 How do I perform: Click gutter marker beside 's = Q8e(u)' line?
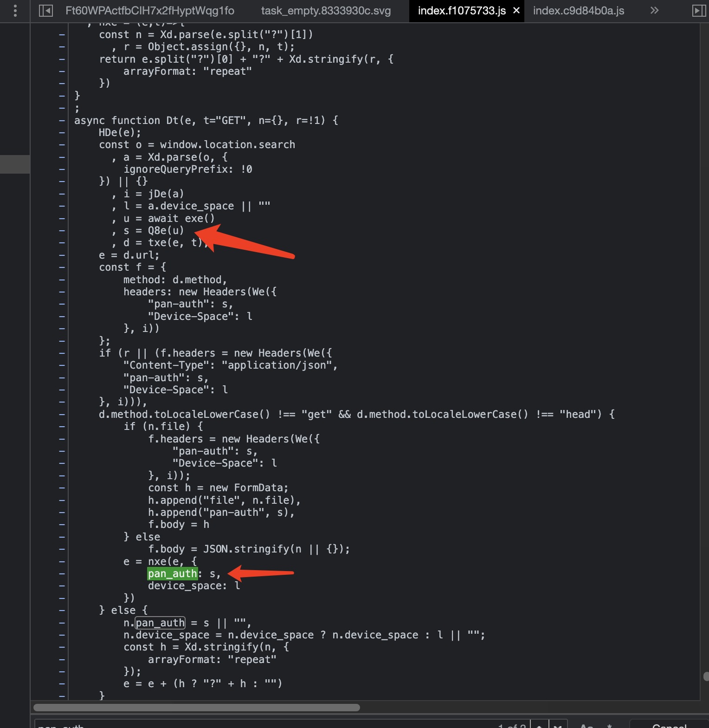(62, 230)
